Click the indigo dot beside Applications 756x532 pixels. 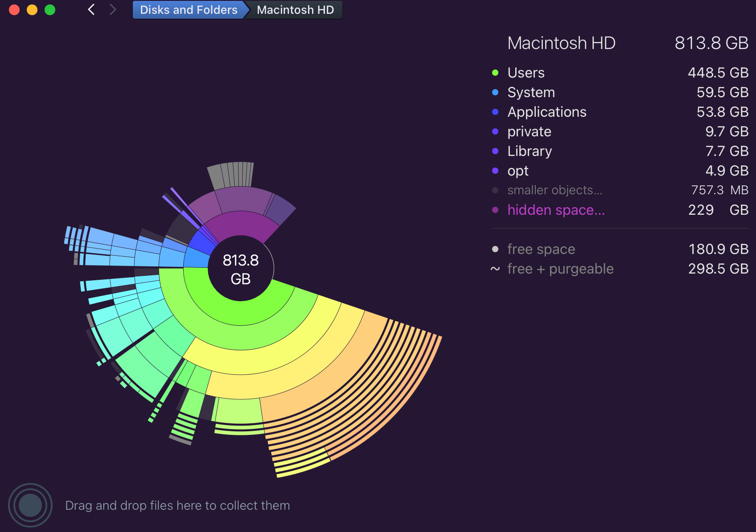click(x=495, y=112)
